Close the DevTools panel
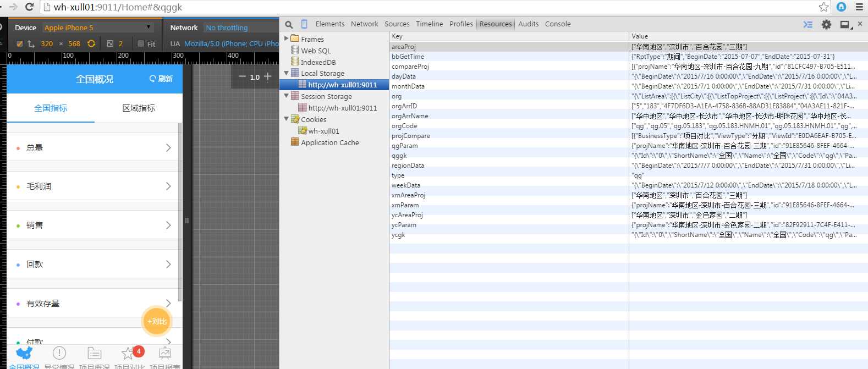The width and height of the screenshot is (868, 369). (860, 24)
